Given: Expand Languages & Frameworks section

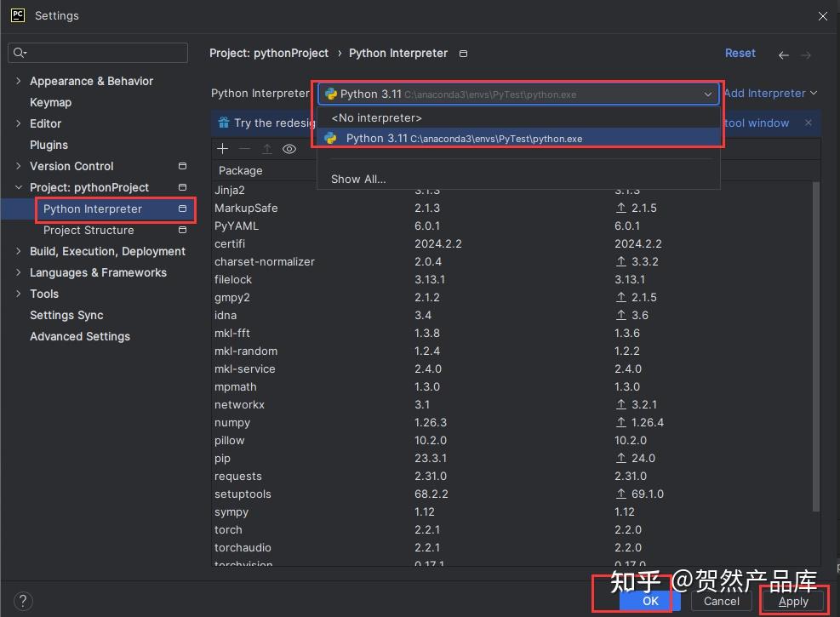Looking at the screenshot, I should click(x=18, y=272).
